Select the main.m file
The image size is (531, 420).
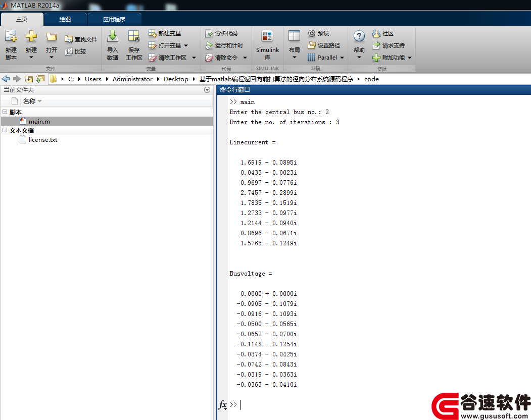107,121
